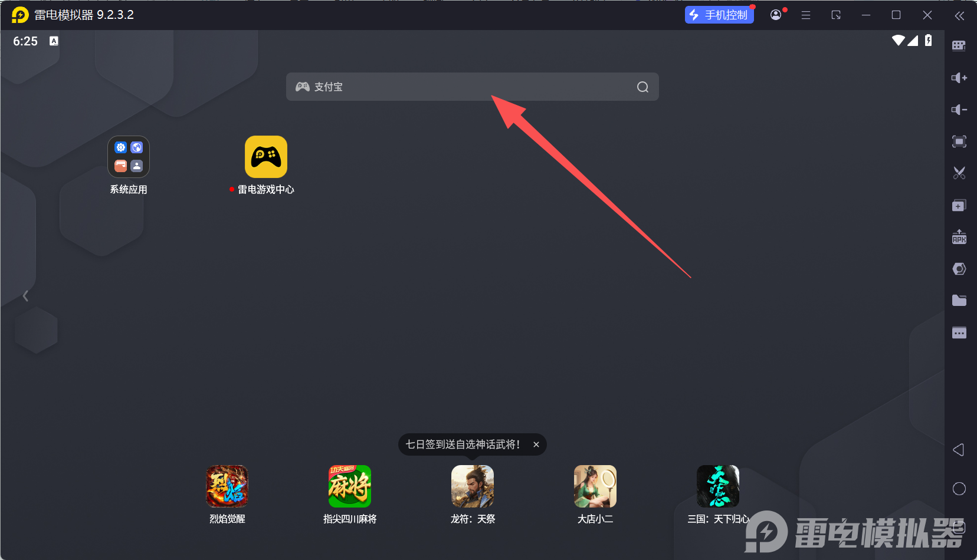The image size is (977, 560).
Task: Maximize the emulator window
Action: click(x=896, y=15)
